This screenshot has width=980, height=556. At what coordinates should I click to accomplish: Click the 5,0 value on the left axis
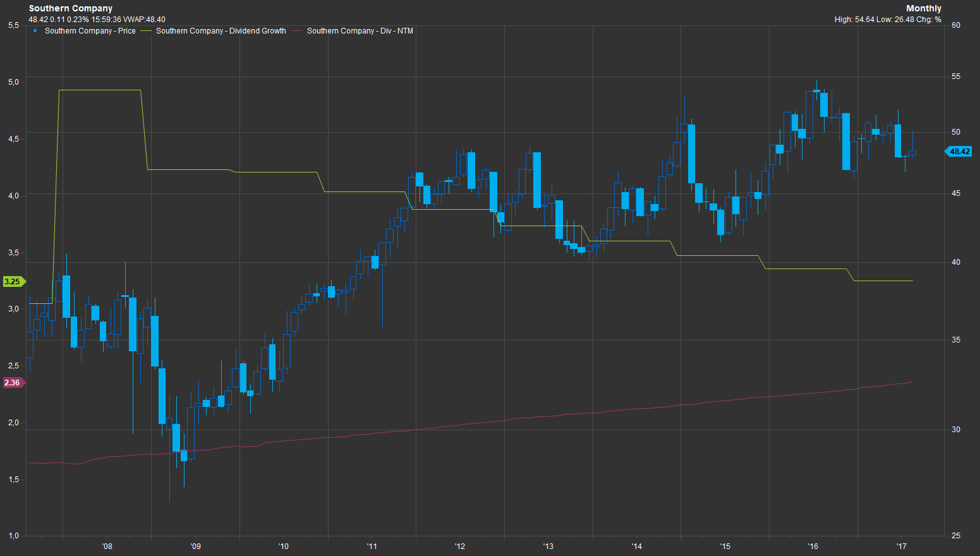[x=13, y=82]
